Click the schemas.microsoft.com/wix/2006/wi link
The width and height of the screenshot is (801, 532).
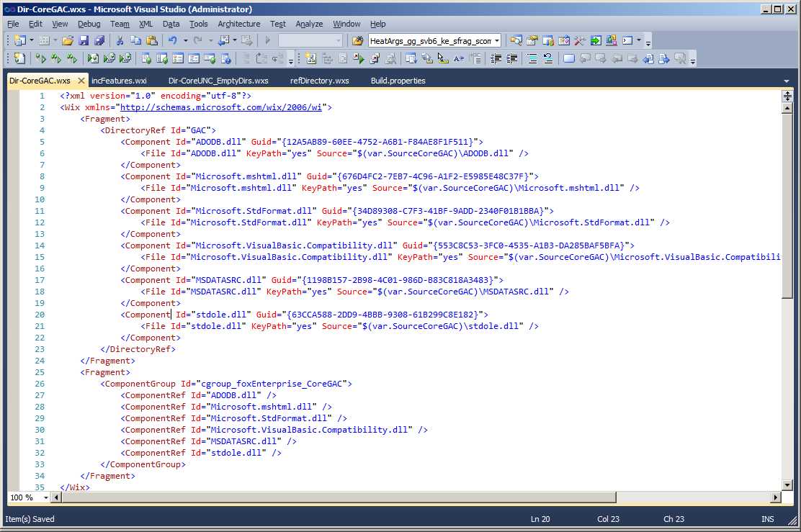click(x=220, y=107)
